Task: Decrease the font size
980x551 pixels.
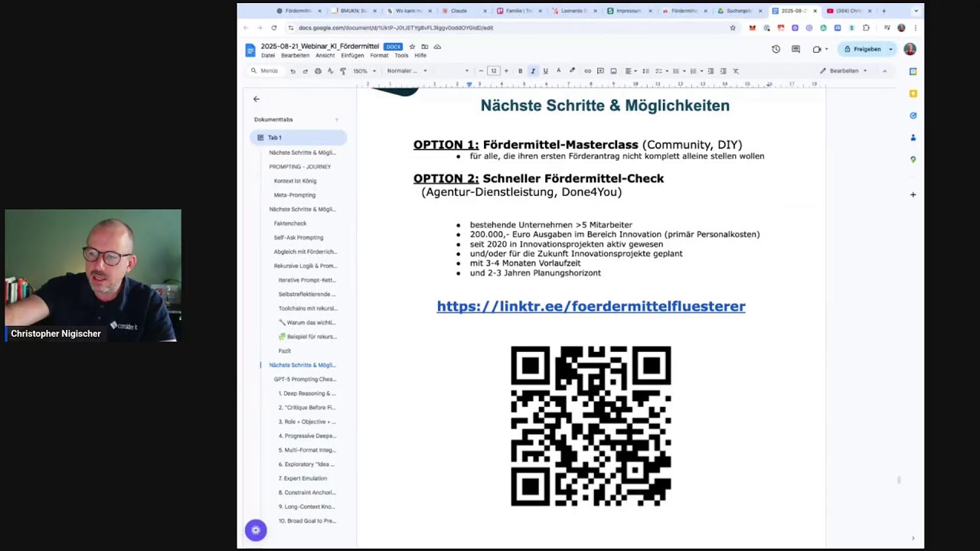Action: [481, 71]
